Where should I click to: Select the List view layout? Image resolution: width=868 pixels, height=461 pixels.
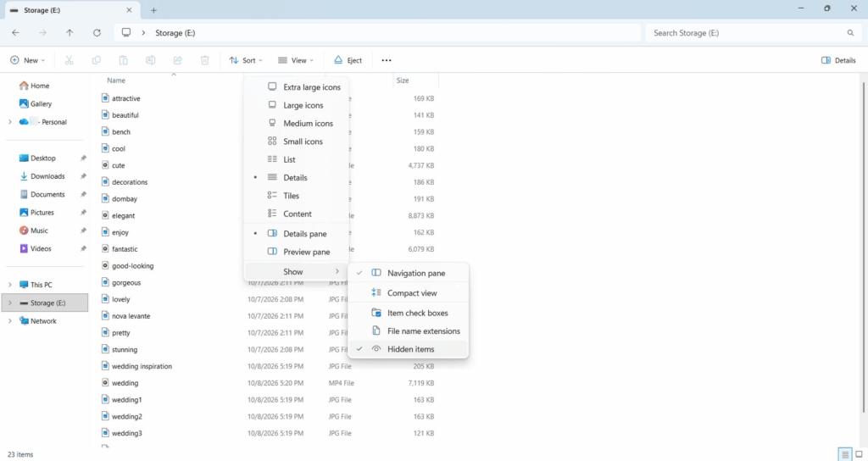297,159
